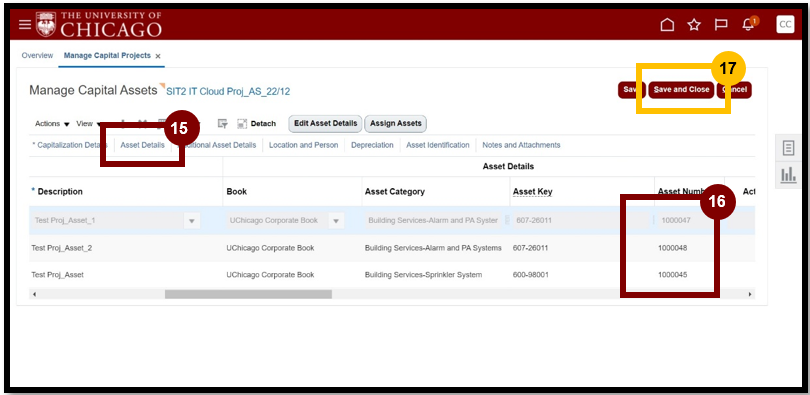Go to the Home icon
The image size is (810, 395).
667,25
